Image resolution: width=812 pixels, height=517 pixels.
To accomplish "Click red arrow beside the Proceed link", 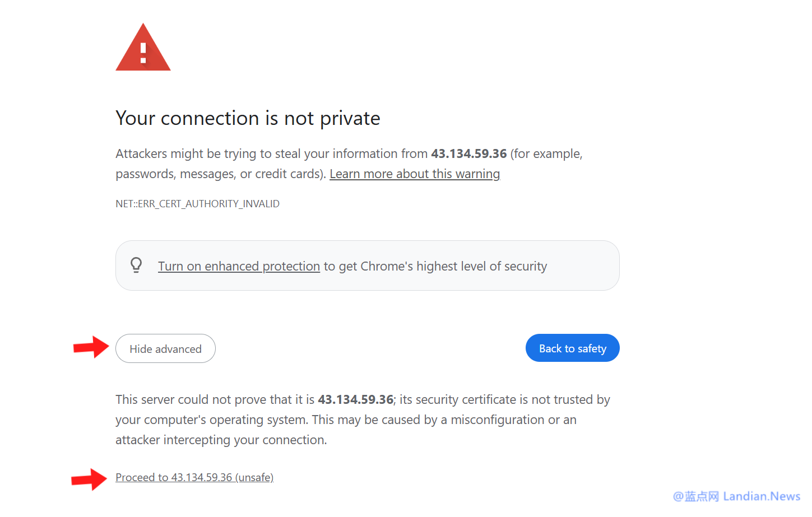I will (89, 479).
